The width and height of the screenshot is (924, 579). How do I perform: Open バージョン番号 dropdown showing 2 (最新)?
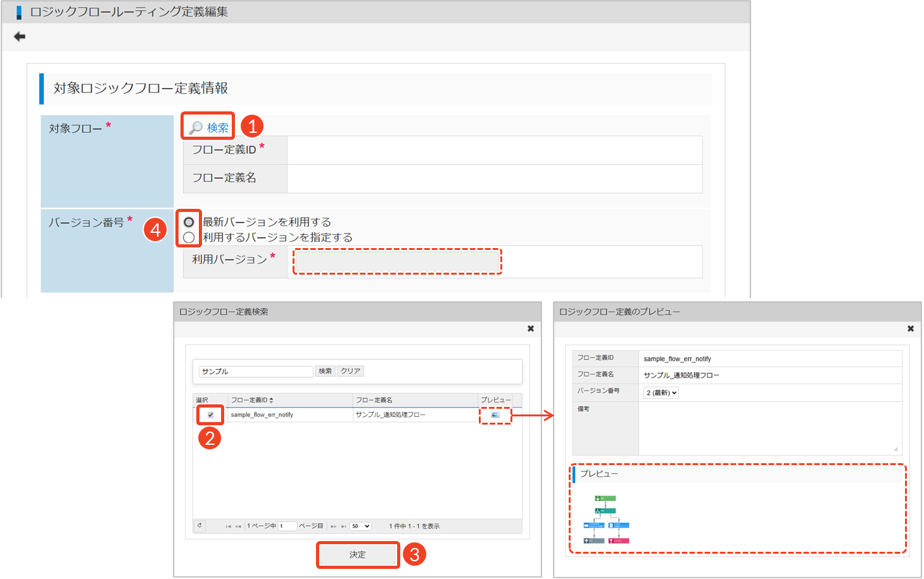click(661, 393)
